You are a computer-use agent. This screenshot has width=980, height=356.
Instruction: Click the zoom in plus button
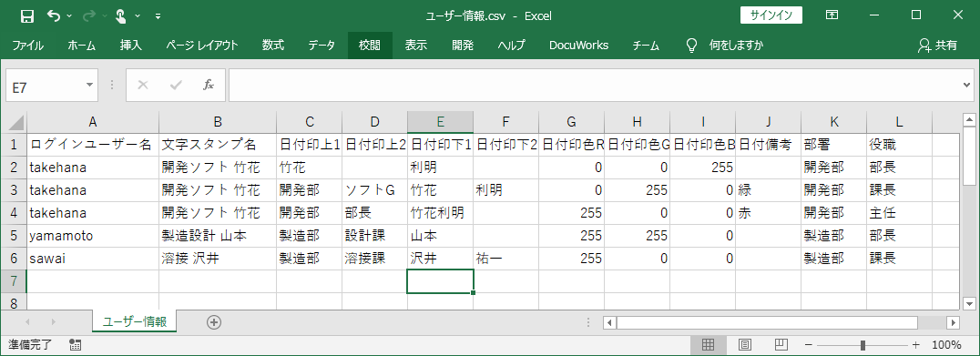(x=916, y=345)
